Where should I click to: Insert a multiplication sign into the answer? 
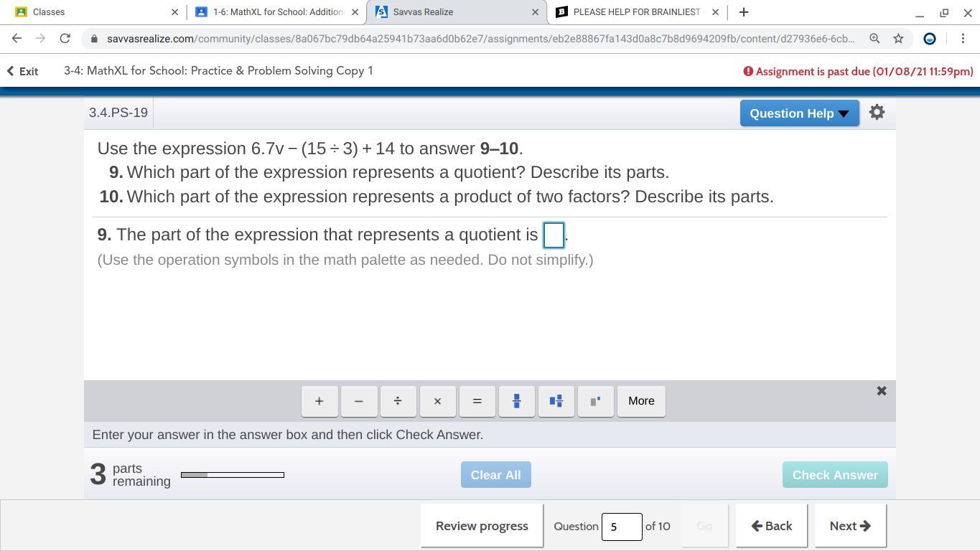[437, 400]
